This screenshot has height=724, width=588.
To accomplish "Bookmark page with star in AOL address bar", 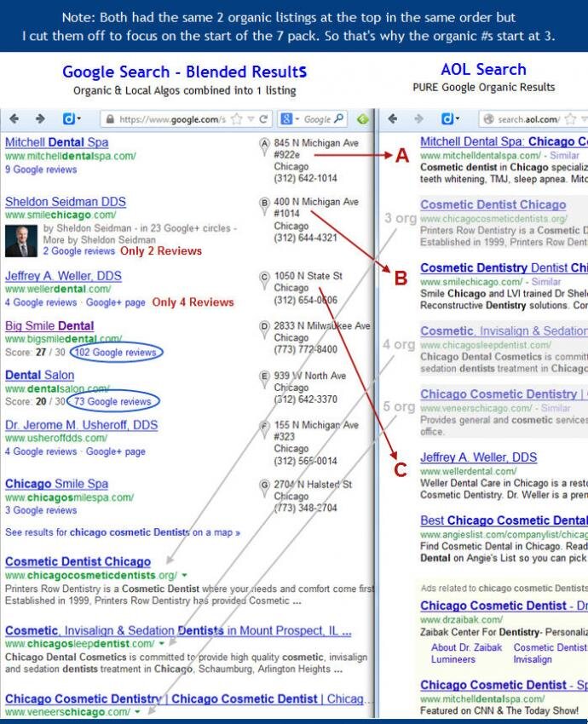I will (x=570, y=119).
